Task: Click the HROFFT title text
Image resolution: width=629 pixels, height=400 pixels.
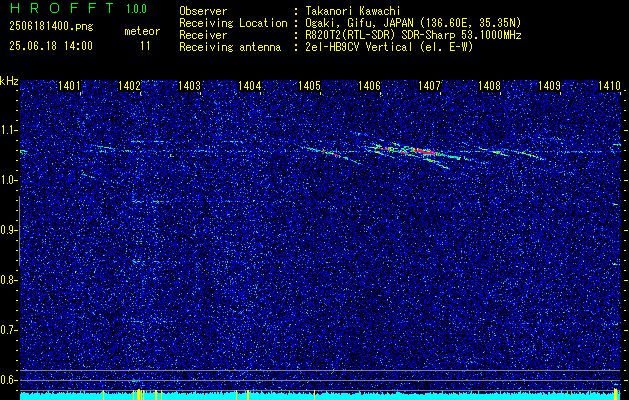Action: point(62,8)
